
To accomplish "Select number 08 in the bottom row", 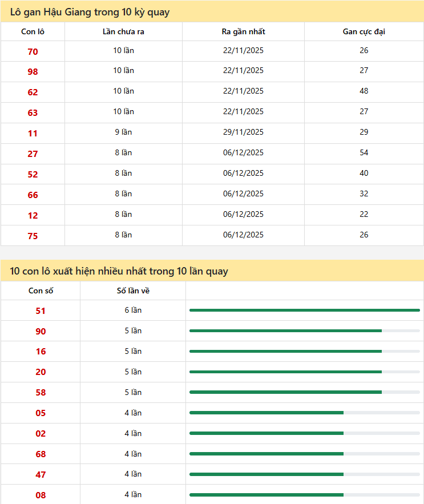I will coord(41,495).
